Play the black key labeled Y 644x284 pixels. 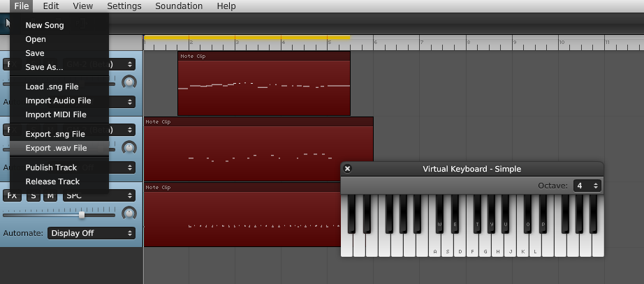(492, 214)
